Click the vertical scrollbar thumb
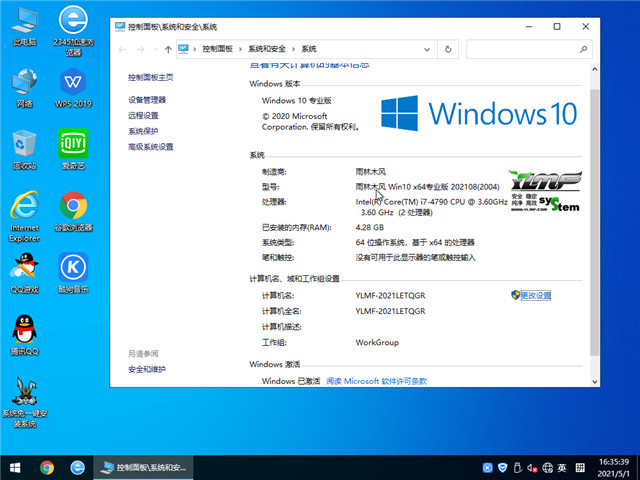 coord(595,222)
